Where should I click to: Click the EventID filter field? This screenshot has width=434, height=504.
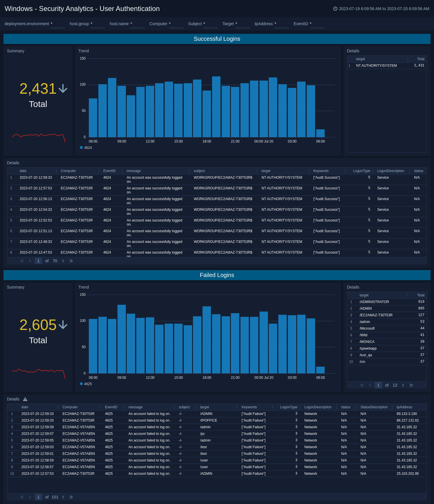coord(317,24)
